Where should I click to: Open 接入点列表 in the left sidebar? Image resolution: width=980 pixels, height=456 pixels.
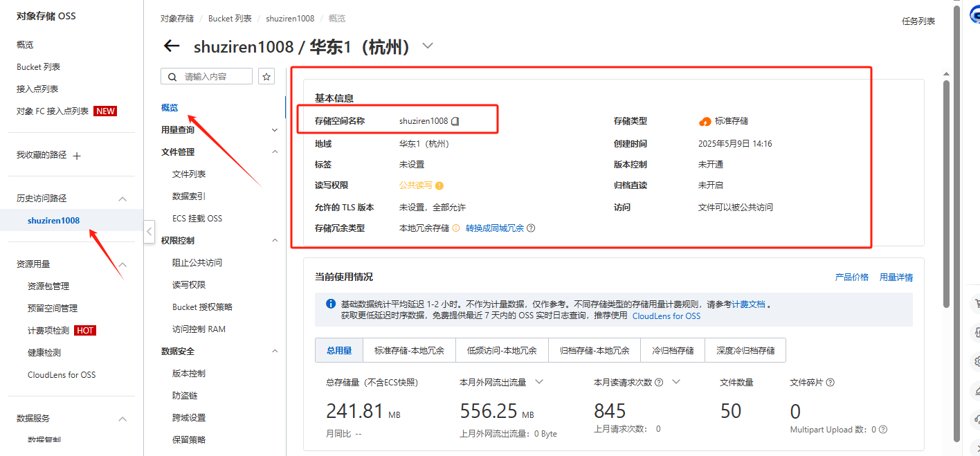(37, 89)
